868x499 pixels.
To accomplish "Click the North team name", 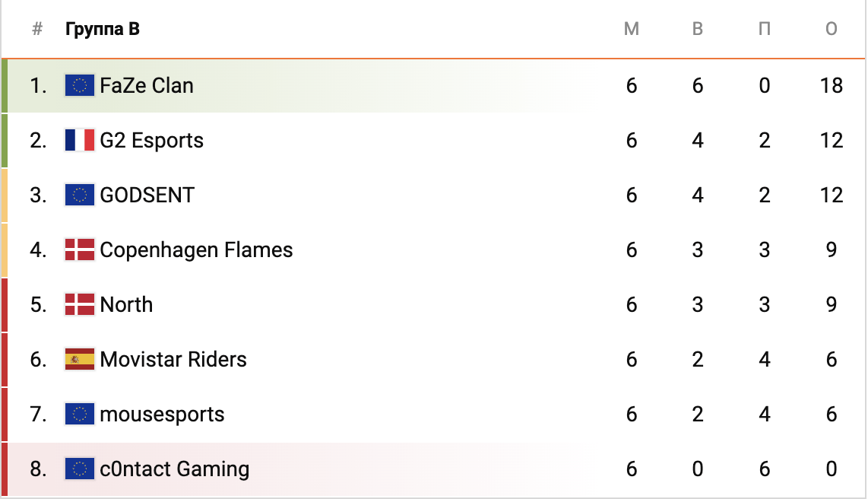I will click(x=126, y=304).
